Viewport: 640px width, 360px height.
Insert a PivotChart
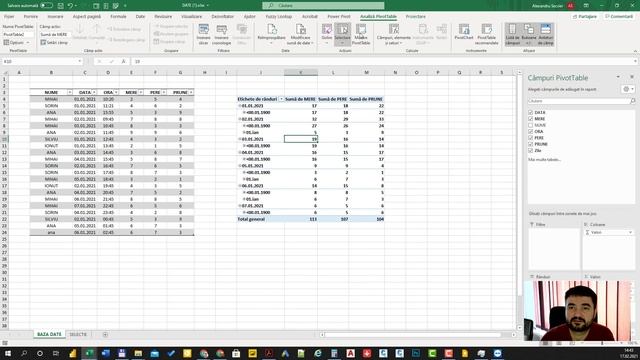(464, 32)
